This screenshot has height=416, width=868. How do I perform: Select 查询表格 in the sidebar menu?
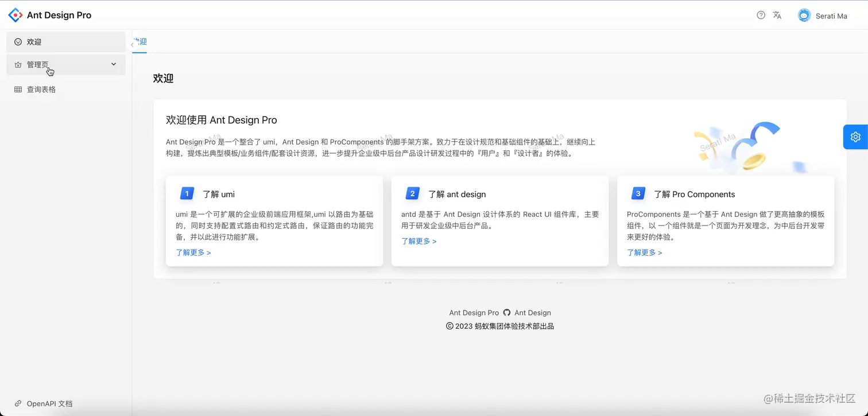tap(40, 89)
